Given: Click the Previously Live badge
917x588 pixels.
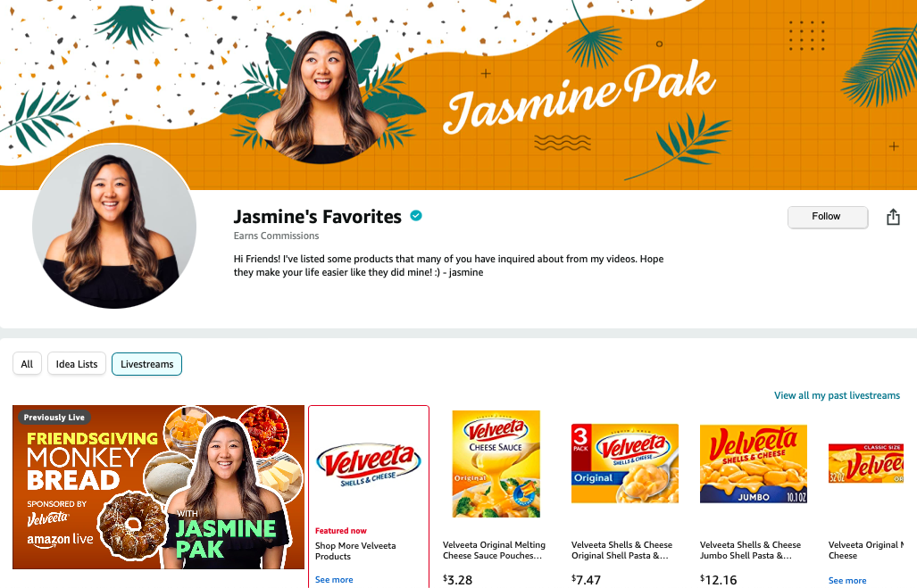Looking at the screenshot, I should pyautogui.click(x=54, y=418).
